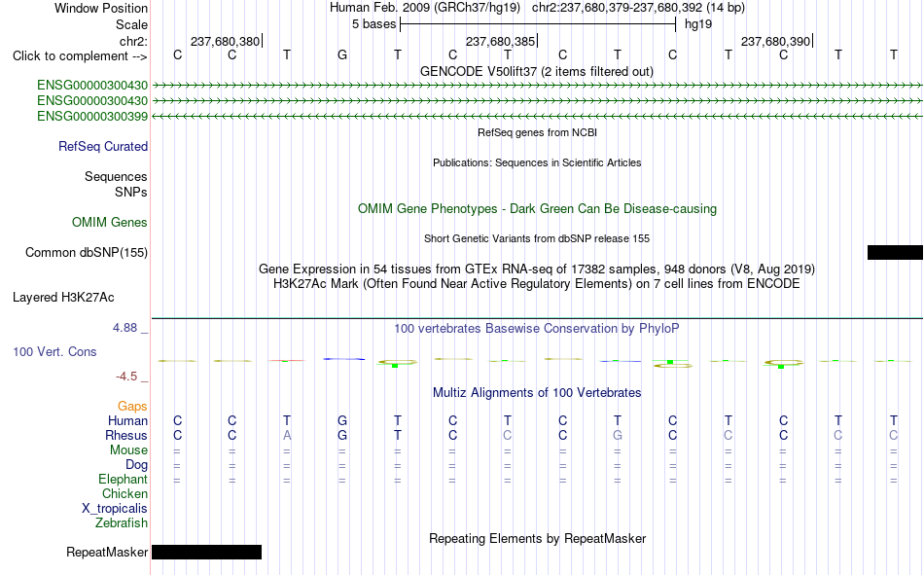This screenshot has height=575, width=924.
Task: Open the RefSeq Curated track label
Action: click(x=103, y=146)
